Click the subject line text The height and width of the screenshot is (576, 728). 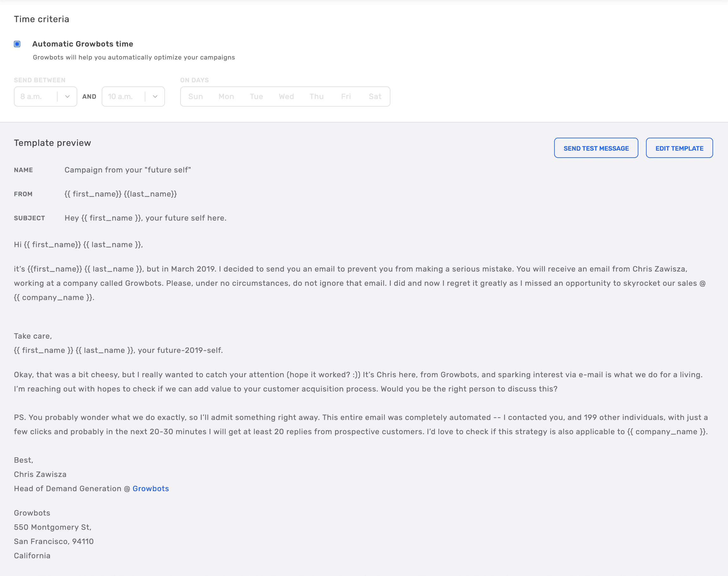point(145,218)
